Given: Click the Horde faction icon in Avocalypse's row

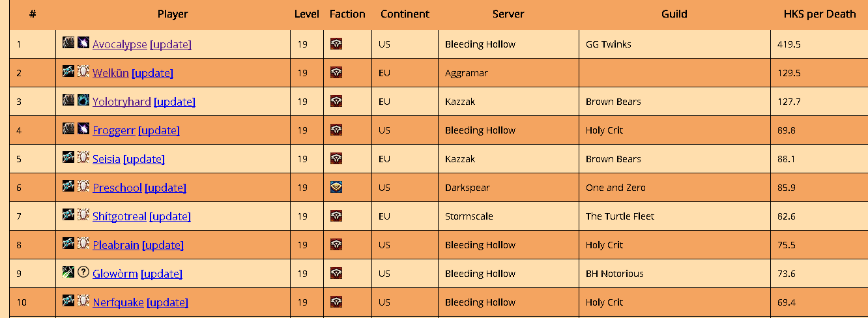Looking at the screenshot, I should (336, 44).
